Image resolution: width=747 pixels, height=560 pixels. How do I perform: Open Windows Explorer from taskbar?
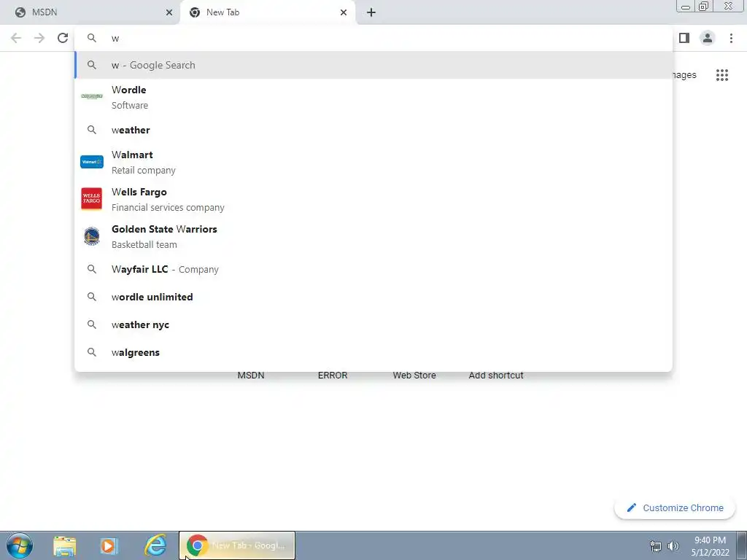tap(65, 545)
